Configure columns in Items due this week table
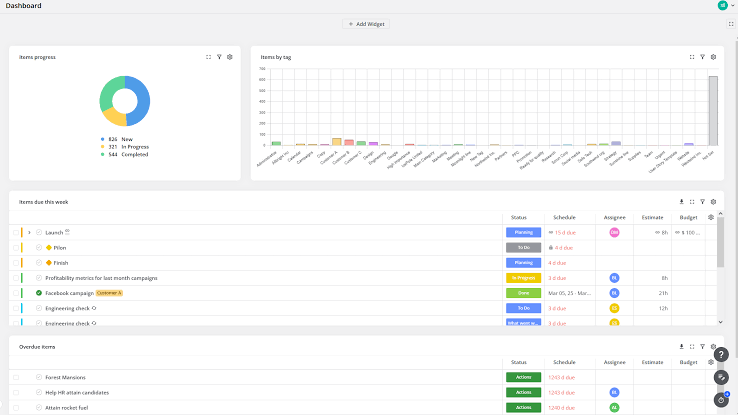This screenshot has height=415, width=738. [x=711, y=217]
